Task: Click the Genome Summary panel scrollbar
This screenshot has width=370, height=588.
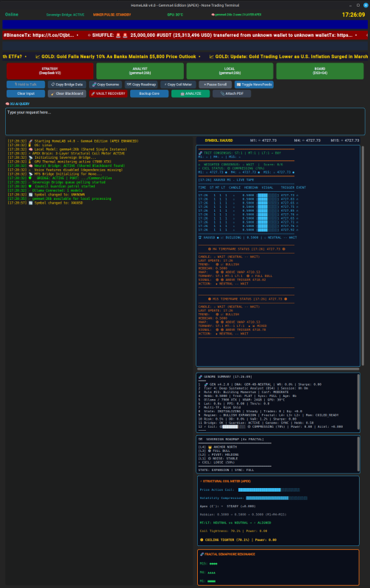Action: click(359, 402)
